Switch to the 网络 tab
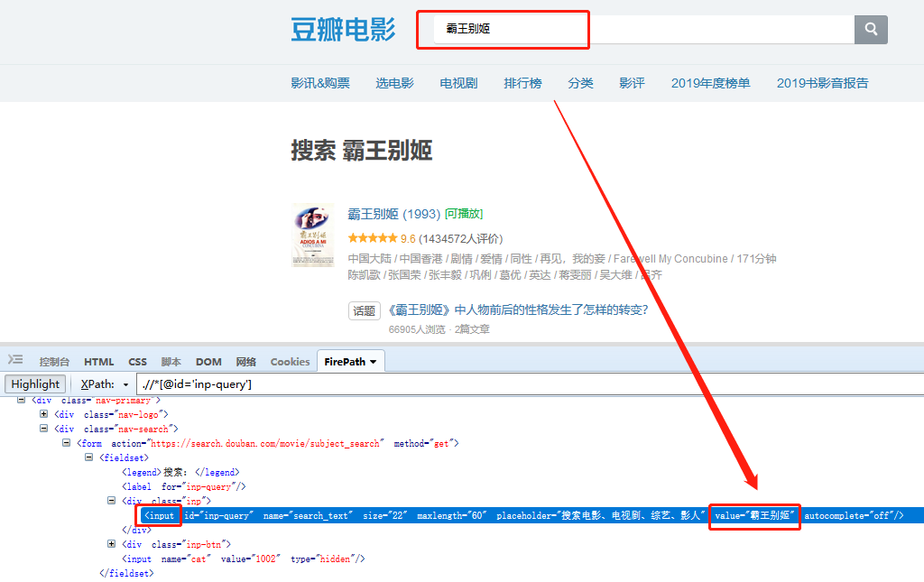The image size is (924, 582). pyautogui.click(x=245, y=362)
